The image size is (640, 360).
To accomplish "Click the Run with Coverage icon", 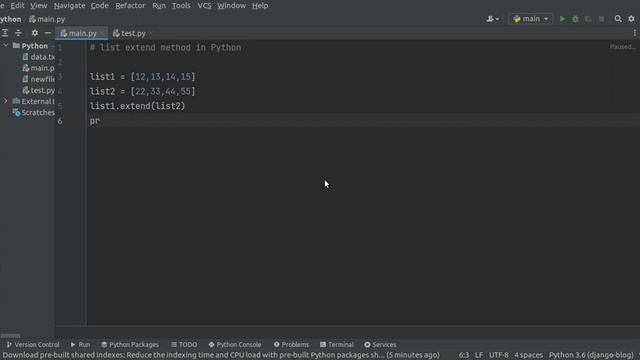I will pyautogui.click(x=588, y=19).
